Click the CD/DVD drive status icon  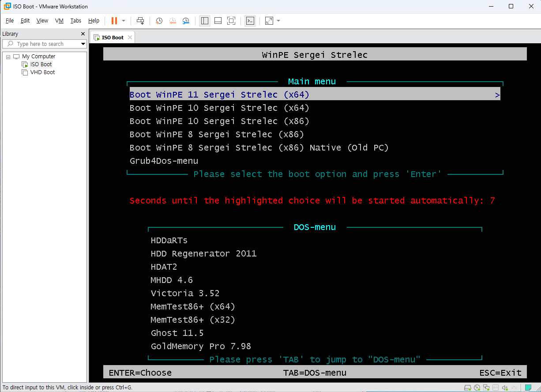tap(477, 388)
